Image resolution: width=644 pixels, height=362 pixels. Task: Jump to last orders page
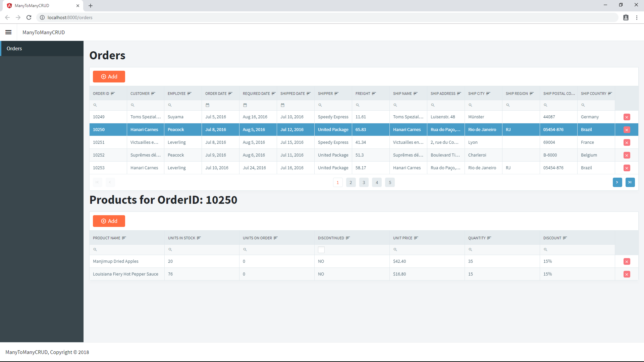(630, 182)
